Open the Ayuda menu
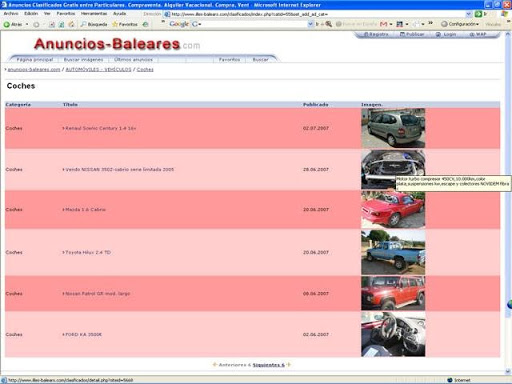The height and width of the screenshot is (384, 512). pos(119,14)
